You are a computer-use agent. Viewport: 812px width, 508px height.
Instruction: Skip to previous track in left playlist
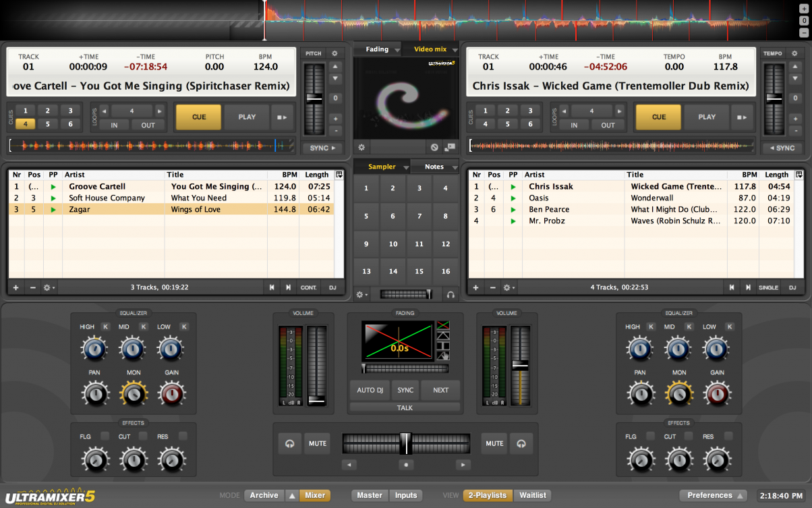click(x=272, y=287)
